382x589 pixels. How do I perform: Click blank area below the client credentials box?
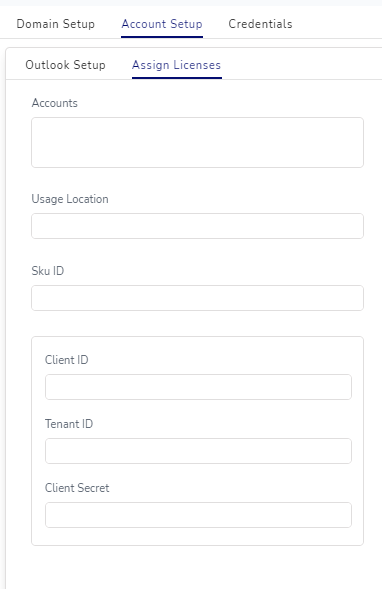(x=198, y=567)
